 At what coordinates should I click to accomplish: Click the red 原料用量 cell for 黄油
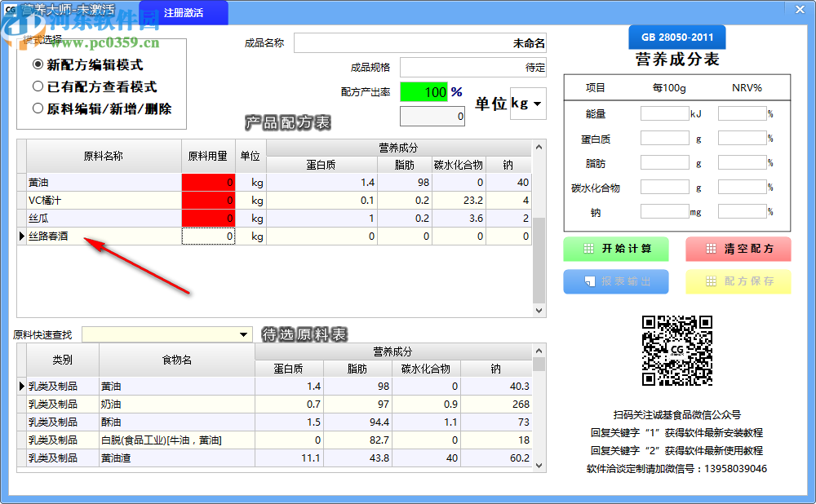click(x=208, y=183)
